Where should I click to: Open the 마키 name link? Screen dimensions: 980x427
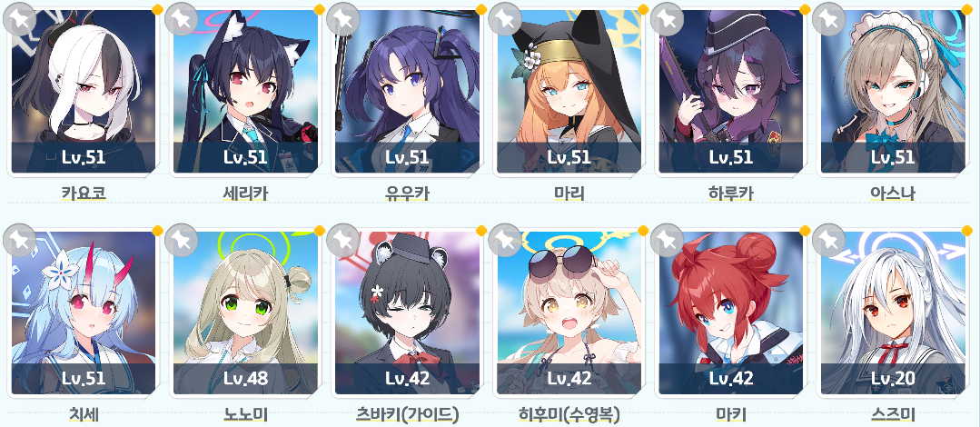(730, 414)
